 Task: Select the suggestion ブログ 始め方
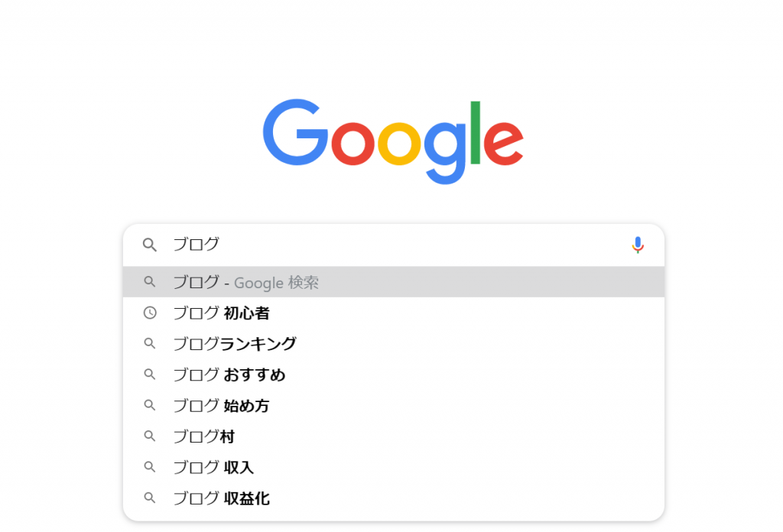pyautogui.click(x=223, y=405)
